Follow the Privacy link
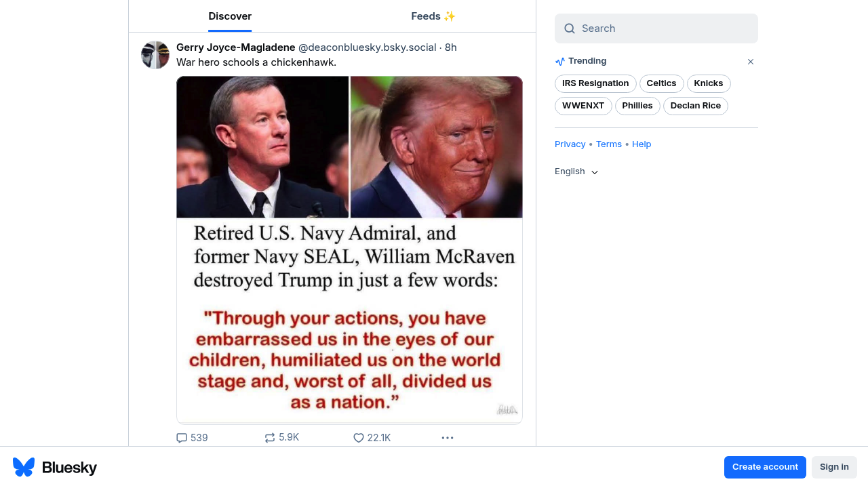The height and width of the screenshot is (488, 868). click(x=570, y=144)
